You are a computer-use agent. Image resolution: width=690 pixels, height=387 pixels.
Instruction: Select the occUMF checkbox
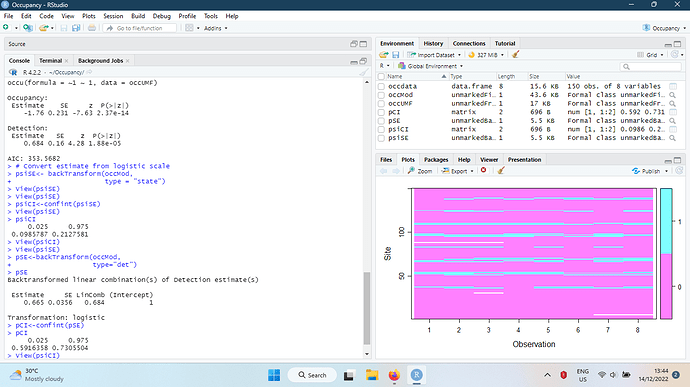[x=381, y=103]
